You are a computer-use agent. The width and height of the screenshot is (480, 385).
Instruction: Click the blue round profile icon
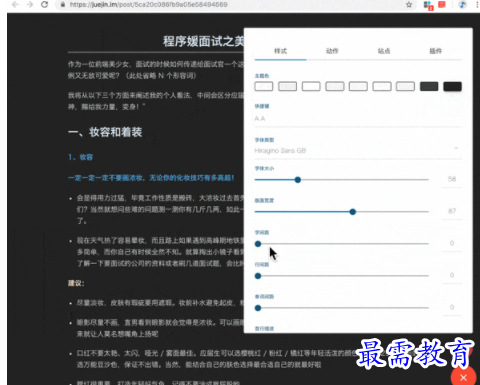tap(462, 4)
